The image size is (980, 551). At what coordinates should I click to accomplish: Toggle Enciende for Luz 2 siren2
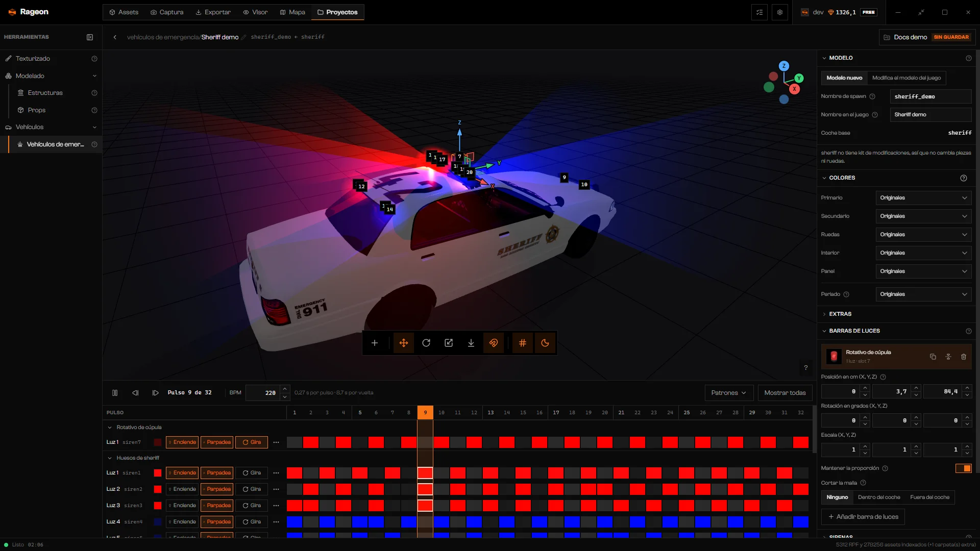182,489
